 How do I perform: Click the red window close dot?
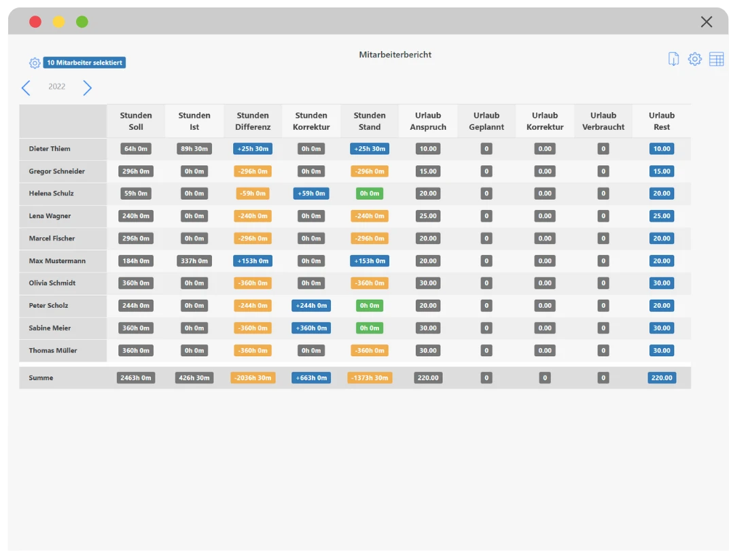pyautogui.click(x=35, y=22)
